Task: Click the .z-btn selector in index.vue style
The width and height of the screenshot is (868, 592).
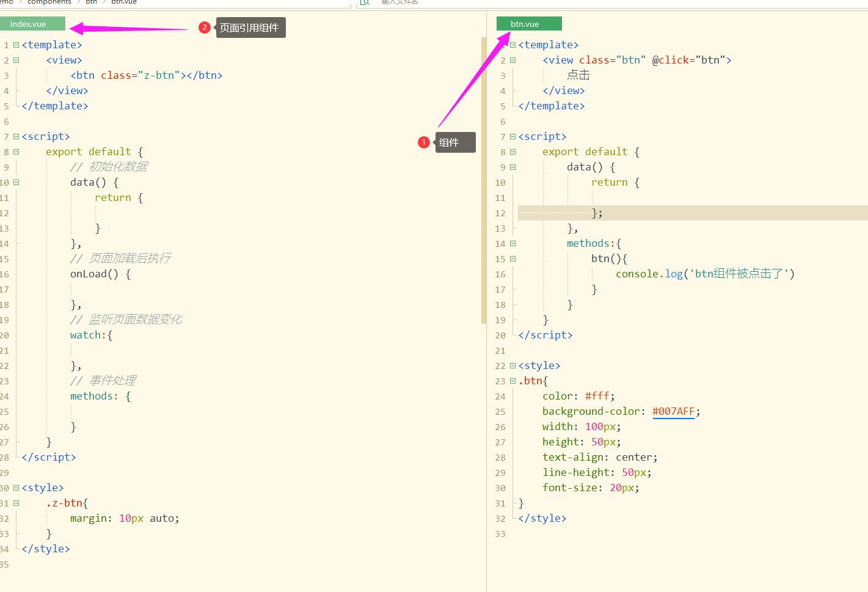Action: click(x=65, y=503)
